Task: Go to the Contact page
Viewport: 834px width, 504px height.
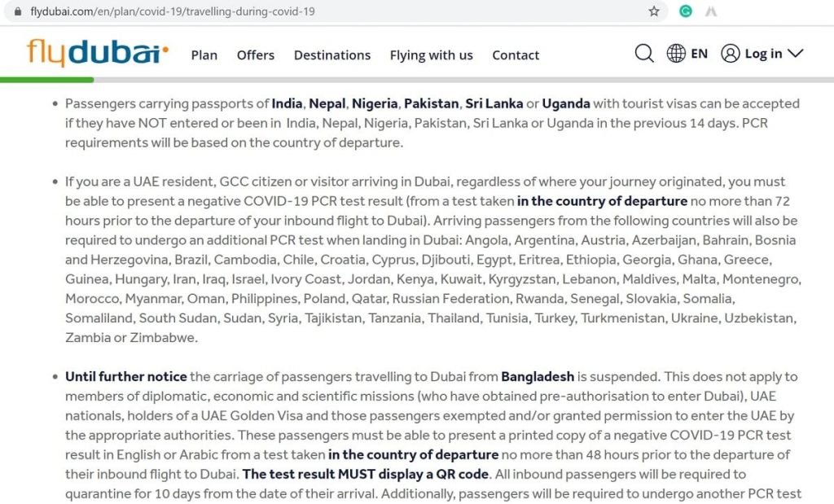Action: [x=516, y=55]
